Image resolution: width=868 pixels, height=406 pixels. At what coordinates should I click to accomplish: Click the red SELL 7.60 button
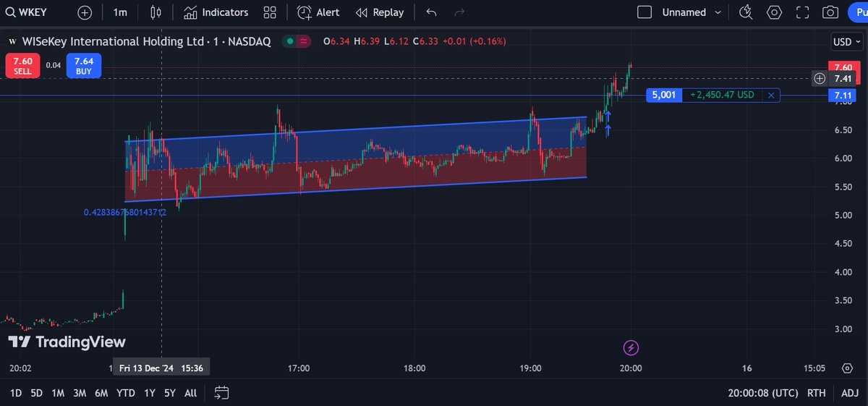point(22,66)
